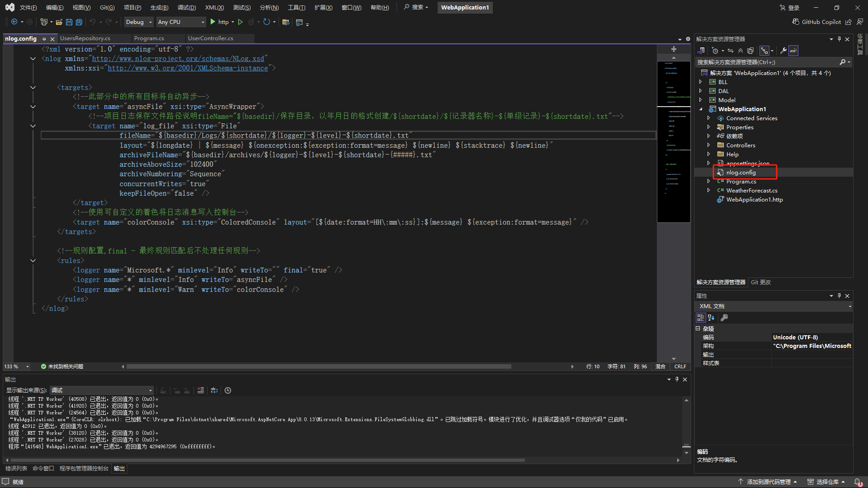Collapse the targets XML node in editor
The height and width of the screenshot is (488, 868).
33,88
